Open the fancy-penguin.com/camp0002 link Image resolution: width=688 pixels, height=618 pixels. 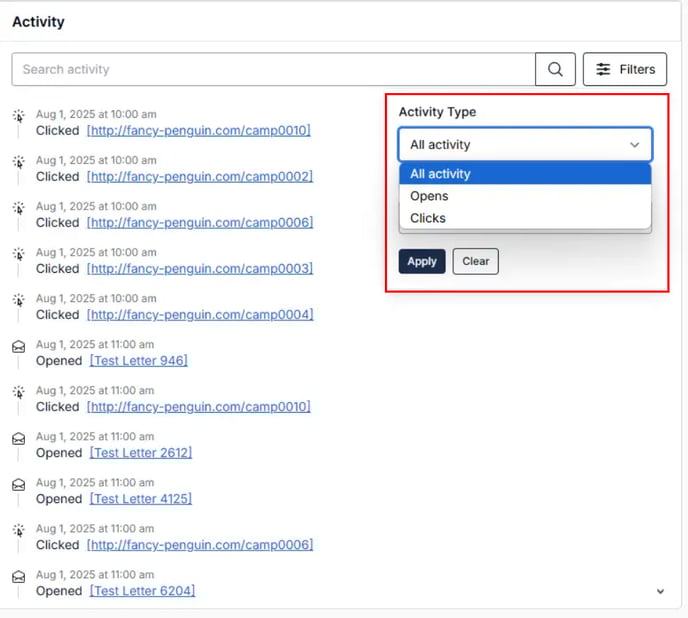point(200,177)
